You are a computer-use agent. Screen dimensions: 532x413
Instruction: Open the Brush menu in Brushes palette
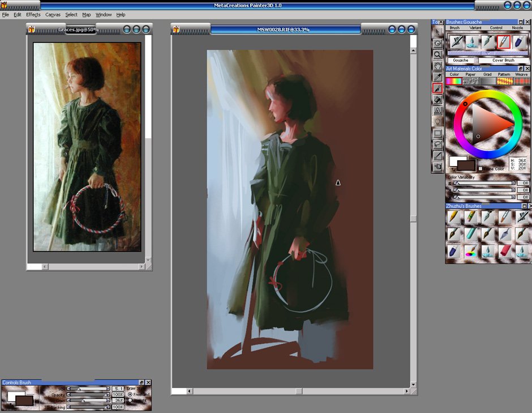coord(454,28)
